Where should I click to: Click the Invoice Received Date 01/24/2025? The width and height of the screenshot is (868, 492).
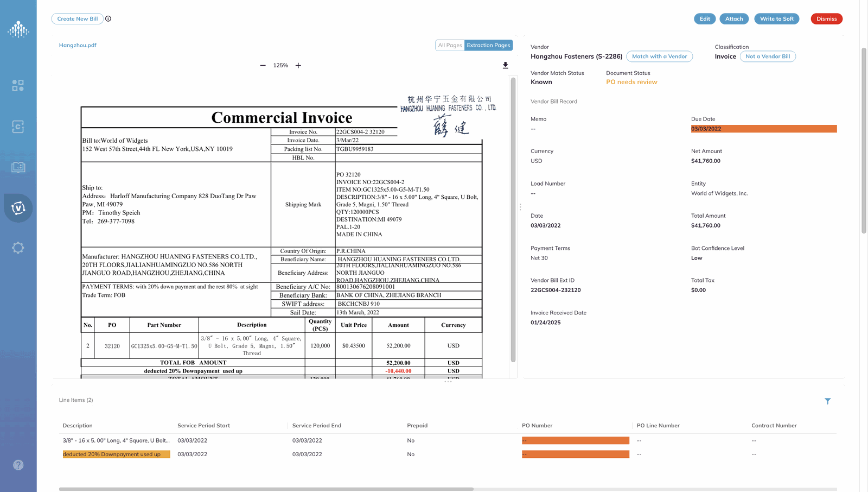[x=546, y=323]
